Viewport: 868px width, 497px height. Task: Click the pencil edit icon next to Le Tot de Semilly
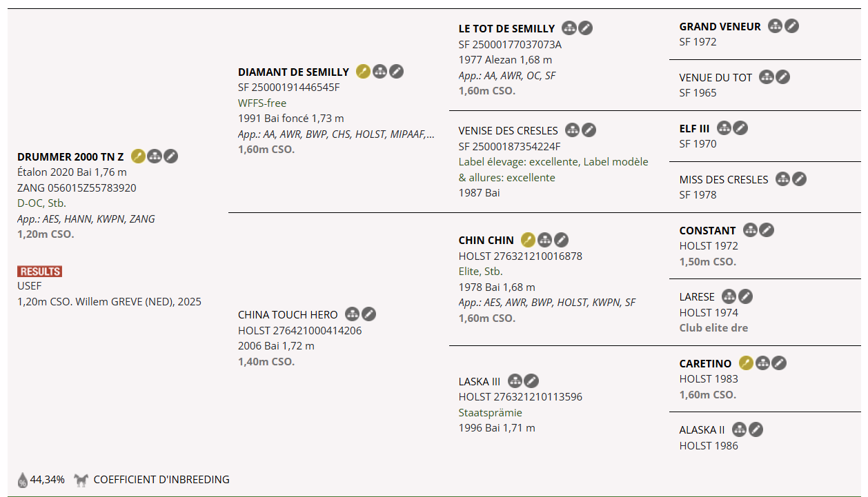(x=585, y=28)
